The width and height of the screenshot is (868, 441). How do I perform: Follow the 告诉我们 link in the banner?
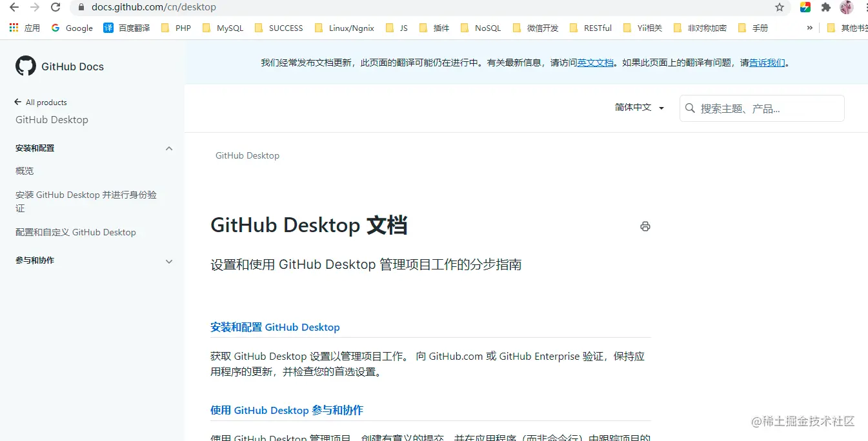767,63
